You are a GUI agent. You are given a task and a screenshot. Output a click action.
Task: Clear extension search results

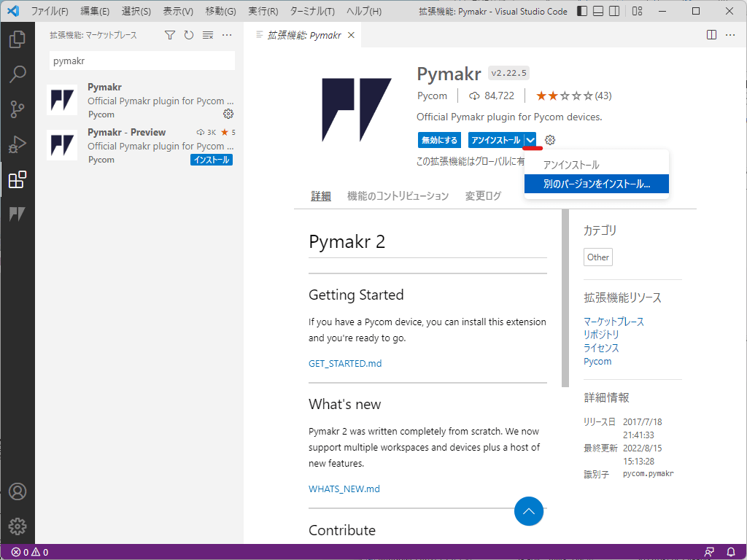(x=208, y=35)
